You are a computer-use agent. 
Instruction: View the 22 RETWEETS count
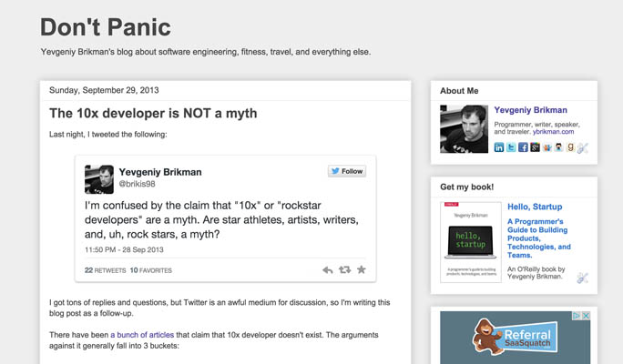pos(106,270)
